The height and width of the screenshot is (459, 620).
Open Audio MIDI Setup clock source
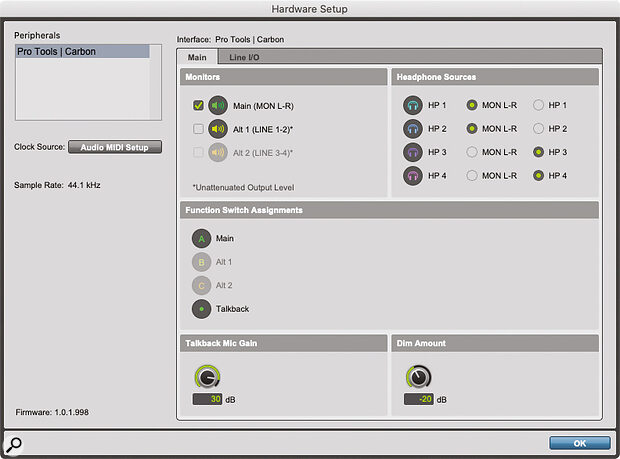tap(115, 147)
